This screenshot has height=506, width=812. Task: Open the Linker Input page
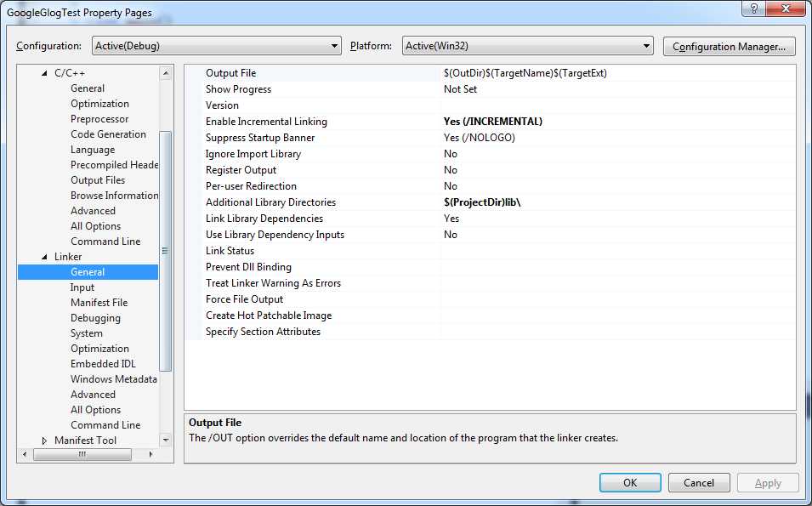point(82,287)
